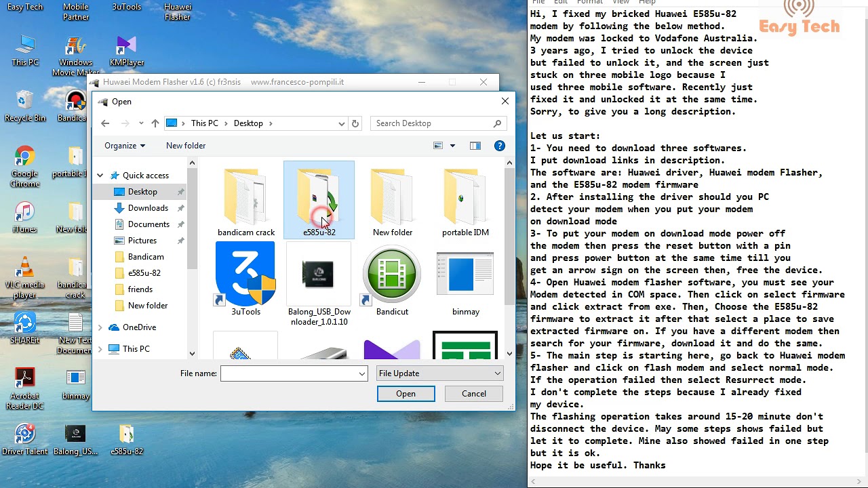Select New folder in navigation pane
This screenshot has height=488, width=868.
[x=148, y=306]
